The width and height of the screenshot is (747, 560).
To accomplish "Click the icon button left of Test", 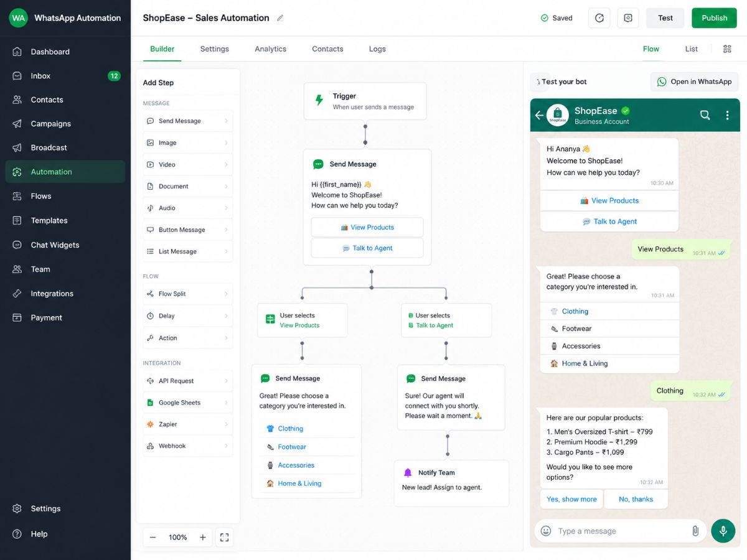I will pyautogui.click(x=628, y=18).
